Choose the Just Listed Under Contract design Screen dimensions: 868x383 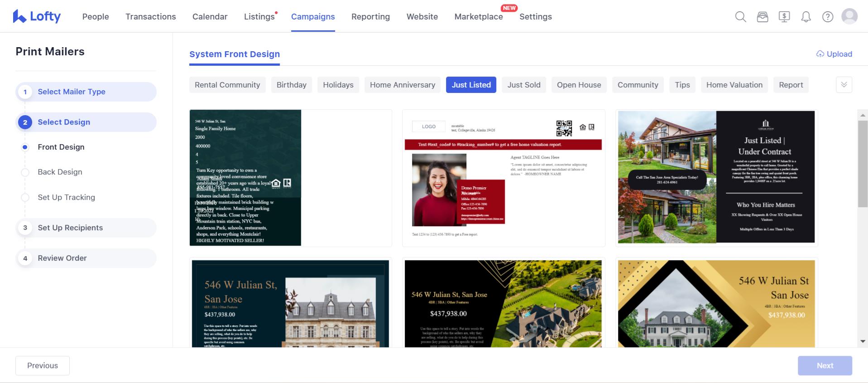click(x=716, y=178)
